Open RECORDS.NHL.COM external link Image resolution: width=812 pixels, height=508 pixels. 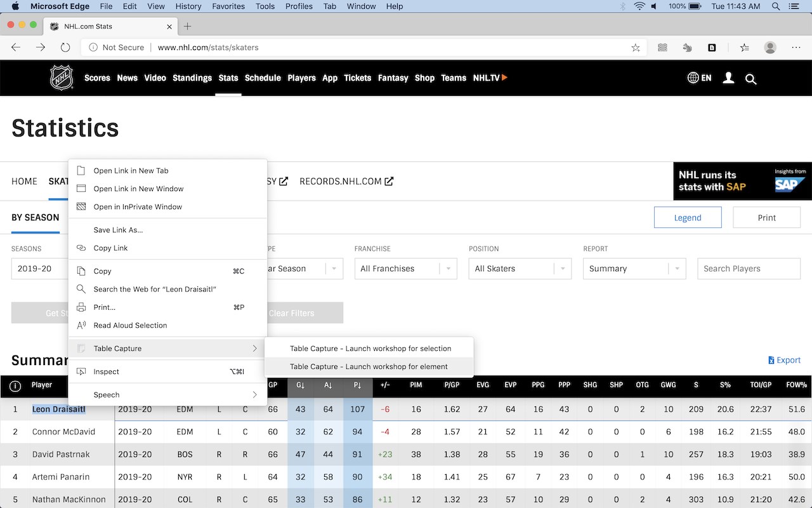(346, 181)
